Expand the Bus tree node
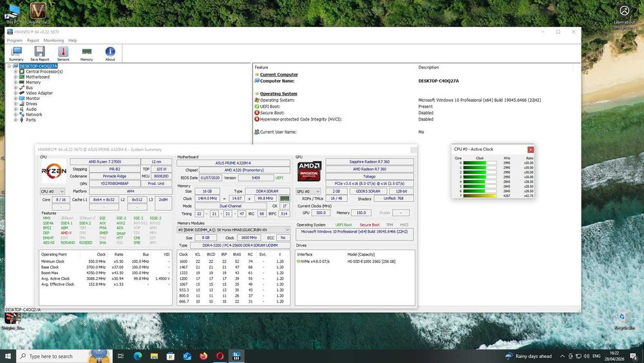Image resolution: width=644 pixels, height=363 pixels. click(15, 88)
